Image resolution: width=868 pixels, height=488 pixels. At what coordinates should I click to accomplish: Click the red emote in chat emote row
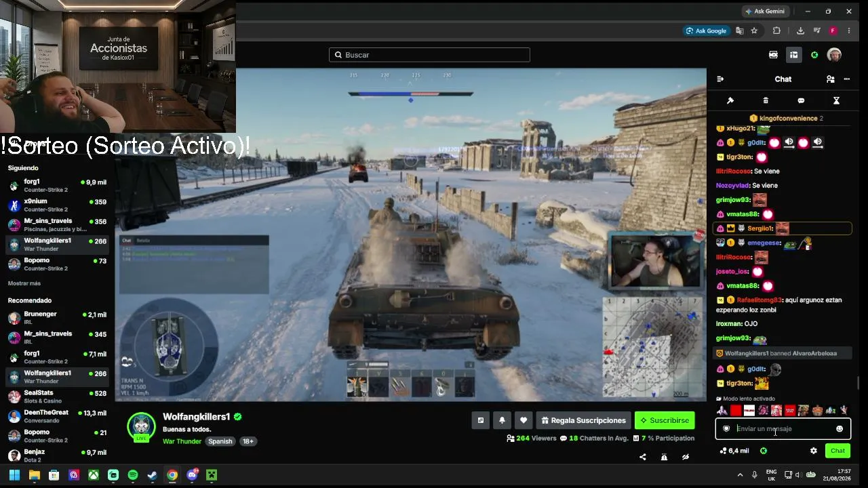pyautogui.click(x=736, y=411)
